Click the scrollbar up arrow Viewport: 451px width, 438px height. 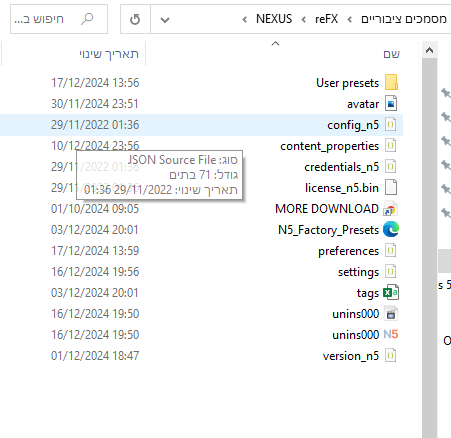point(429,50)
